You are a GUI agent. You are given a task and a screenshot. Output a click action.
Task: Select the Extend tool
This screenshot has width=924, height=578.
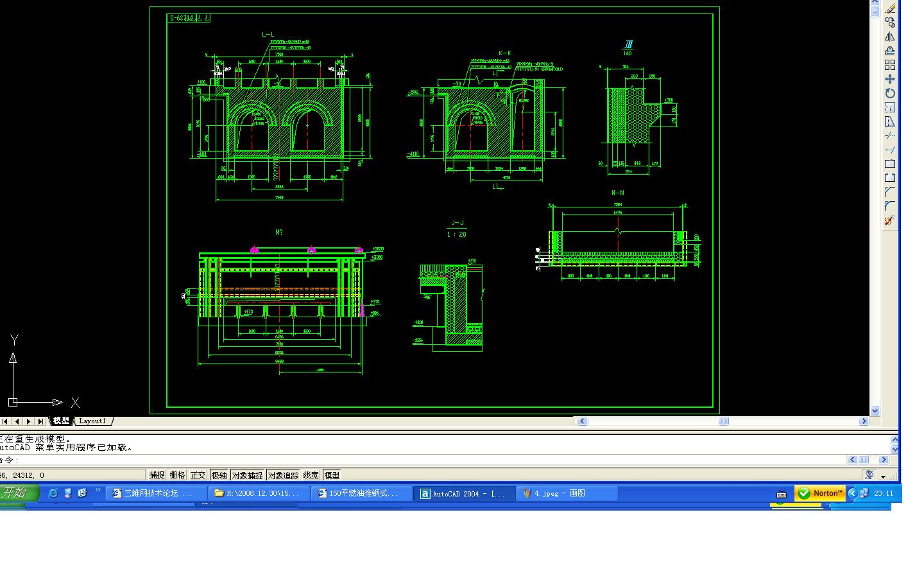(890, 150)
